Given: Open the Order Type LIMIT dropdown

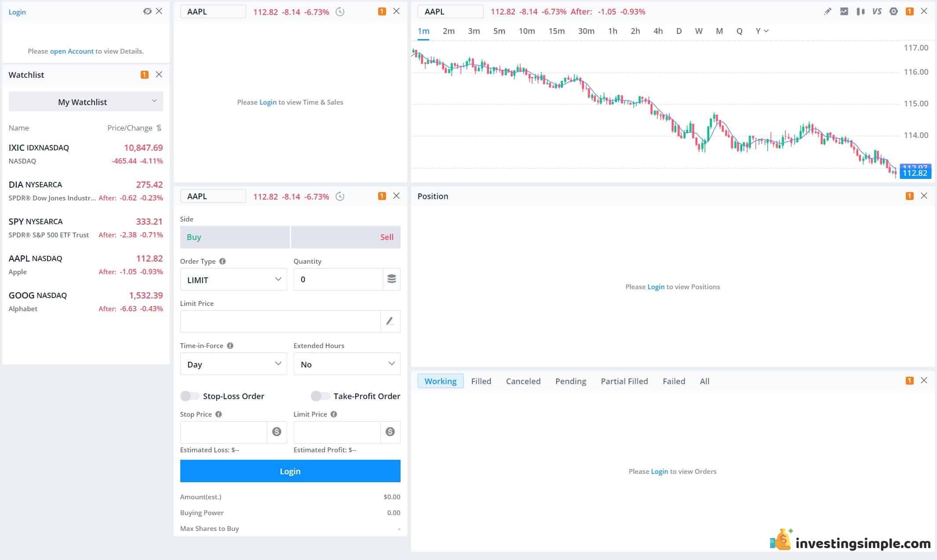Looking at the screenshot, I should click(x=233, y=280).
